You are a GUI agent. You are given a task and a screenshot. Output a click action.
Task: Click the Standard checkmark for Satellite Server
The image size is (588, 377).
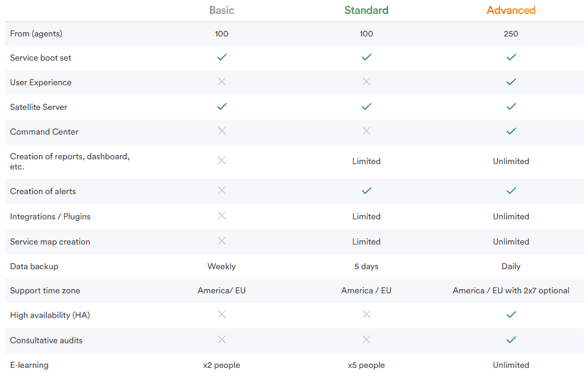(x=367, y=107)
